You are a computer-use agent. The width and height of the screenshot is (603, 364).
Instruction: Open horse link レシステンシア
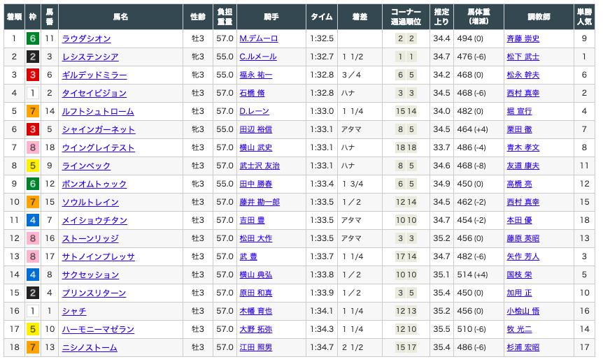90,57
